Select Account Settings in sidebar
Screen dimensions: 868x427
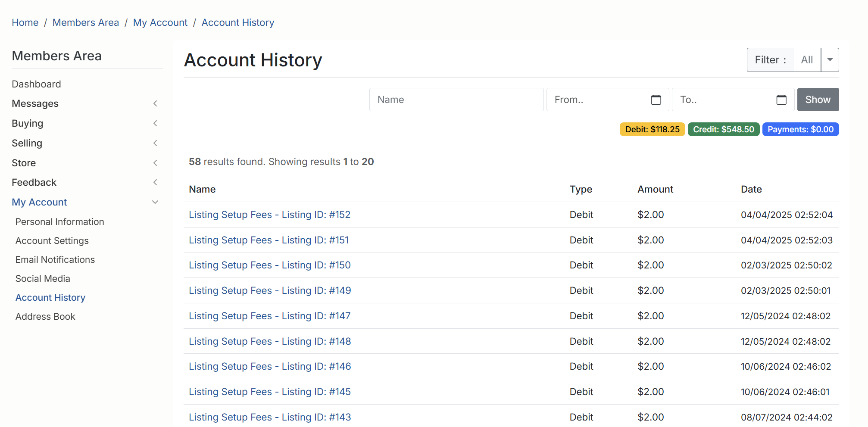[52, 240]
